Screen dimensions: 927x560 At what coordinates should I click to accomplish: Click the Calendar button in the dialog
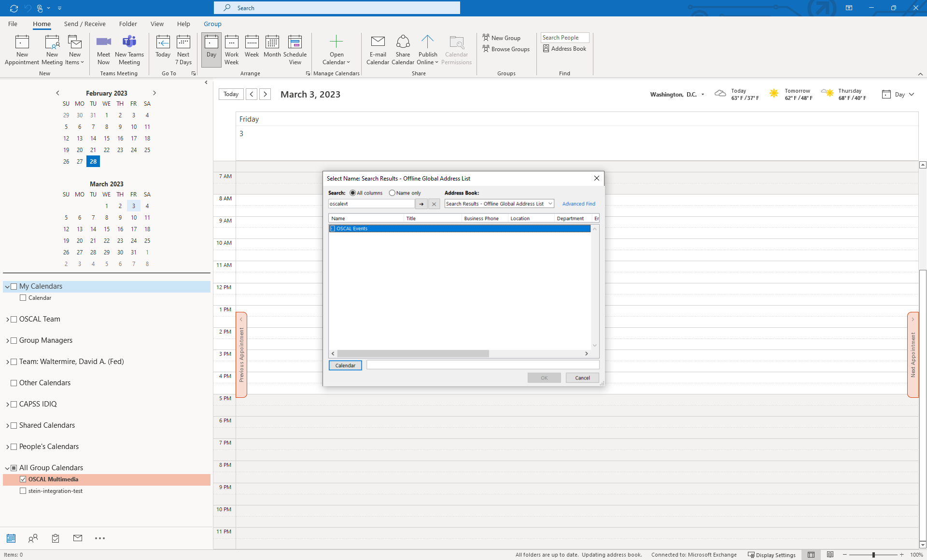345,365
